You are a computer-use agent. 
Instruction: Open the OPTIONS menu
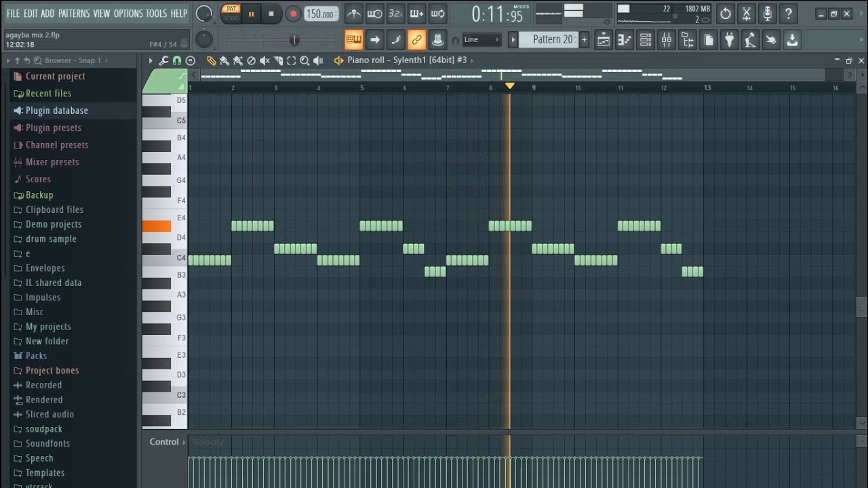pyautogui.click(x=128, y=14)
